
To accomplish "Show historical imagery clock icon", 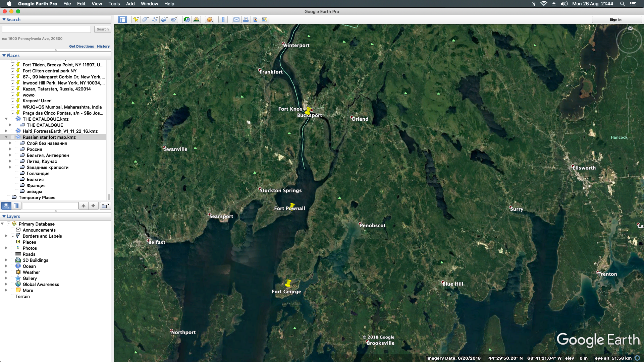I will [x=187, y=19].
